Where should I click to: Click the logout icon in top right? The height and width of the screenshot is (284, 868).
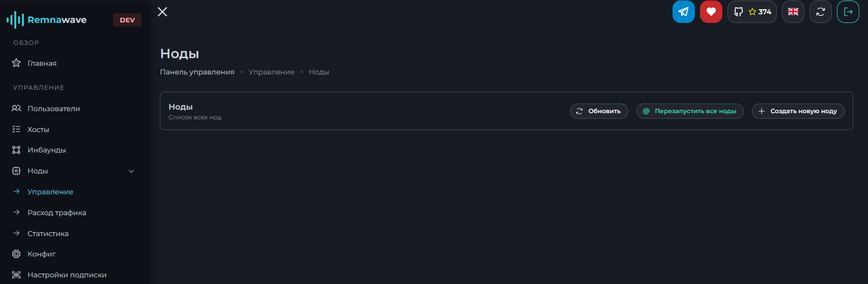[848, 12]
